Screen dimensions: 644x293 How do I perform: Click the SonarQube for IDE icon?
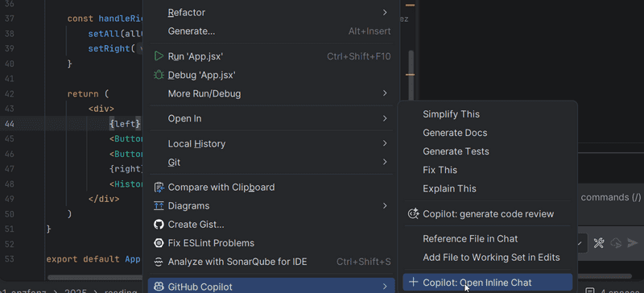159,262
